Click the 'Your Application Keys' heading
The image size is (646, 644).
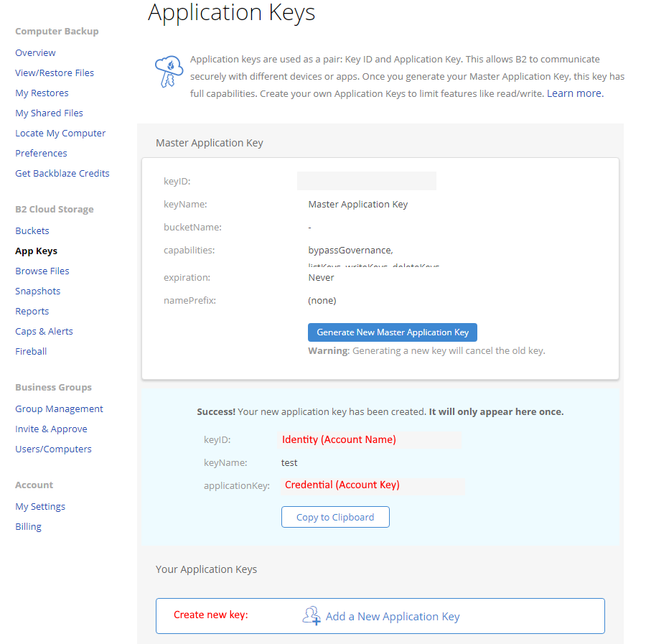point(207,569)
